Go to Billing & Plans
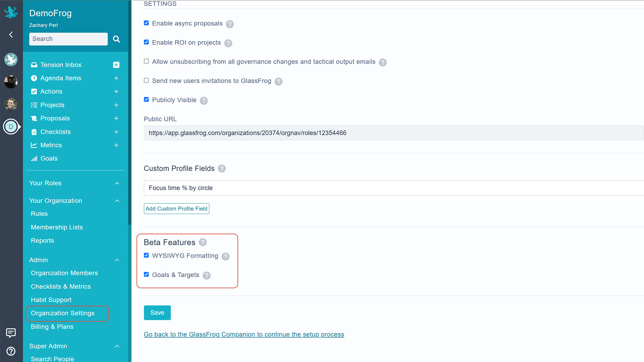 [x=52, y=327]
